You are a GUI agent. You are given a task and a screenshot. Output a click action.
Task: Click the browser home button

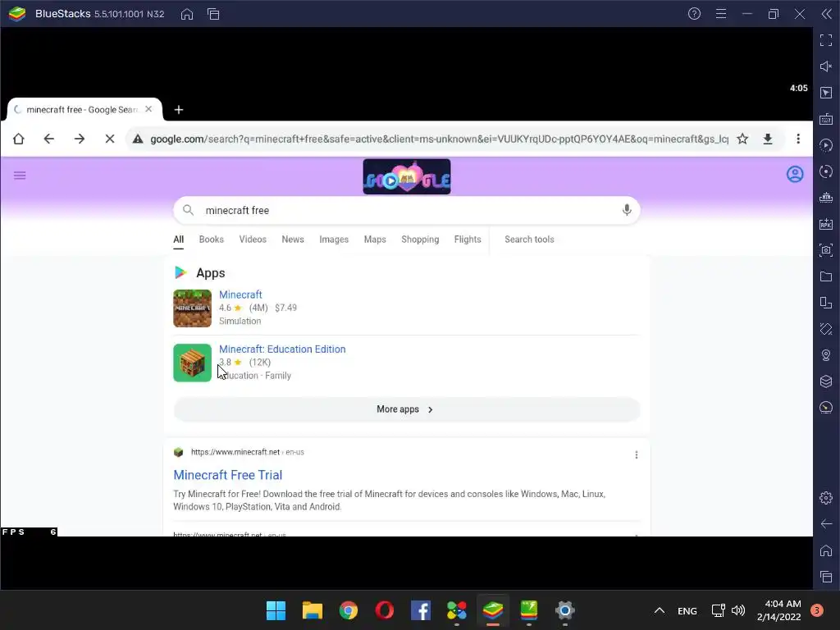pos(19,139)
